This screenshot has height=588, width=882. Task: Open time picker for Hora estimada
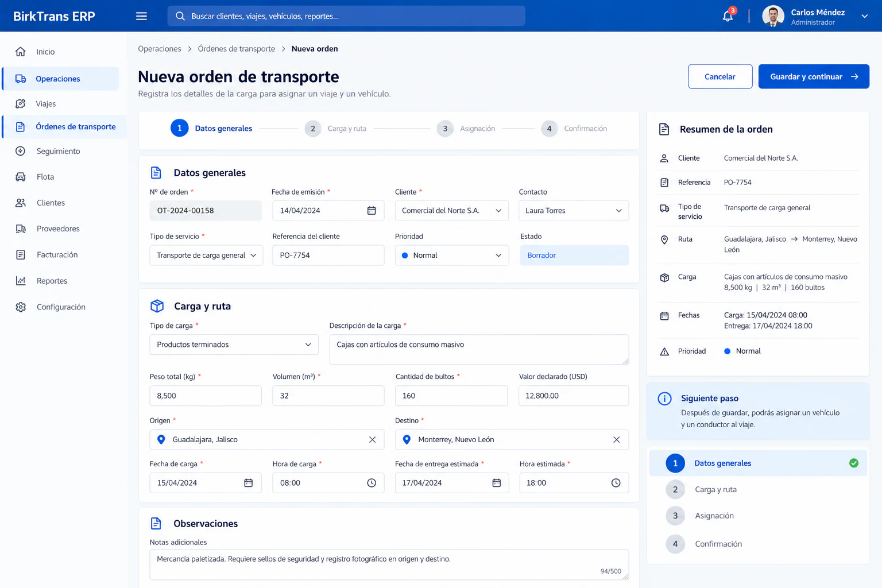pyautogui.click(x=616, y=483)
